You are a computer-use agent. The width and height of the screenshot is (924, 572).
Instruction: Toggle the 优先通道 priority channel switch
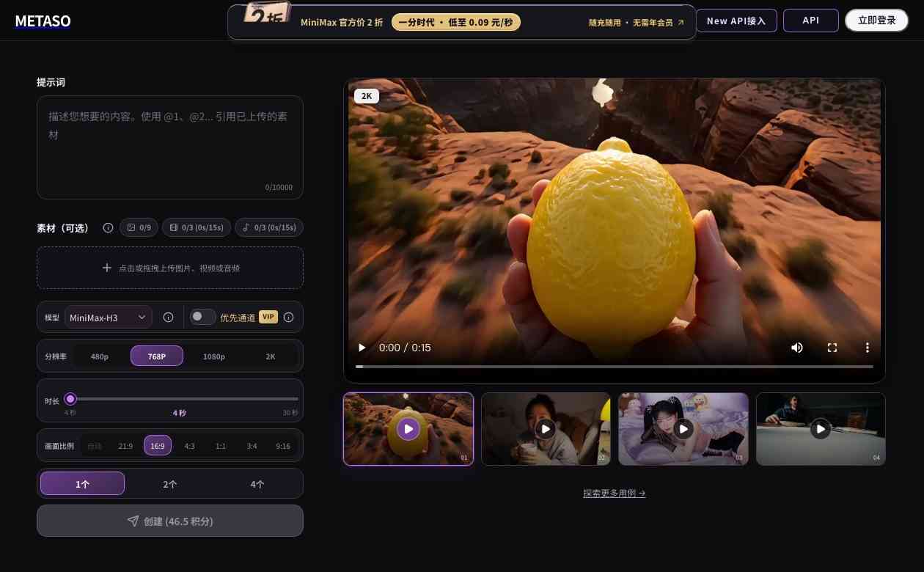tap(202, 317)
